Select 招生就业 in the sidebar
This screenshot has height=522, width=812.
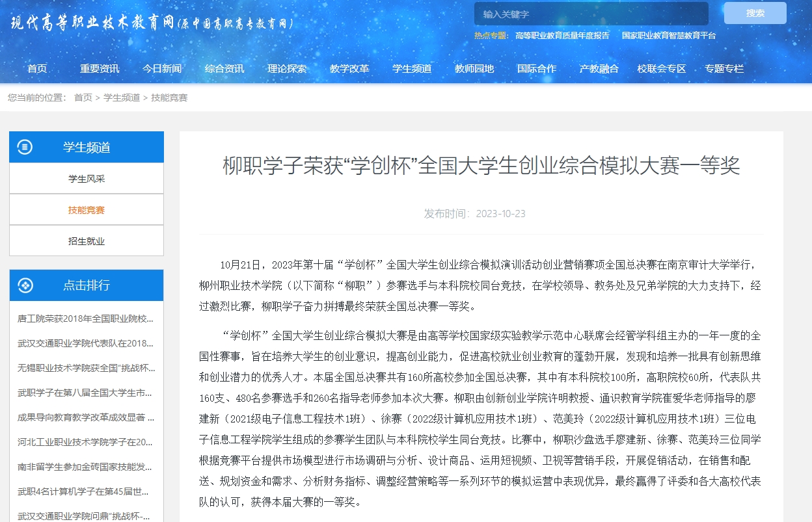coord(87,241)
